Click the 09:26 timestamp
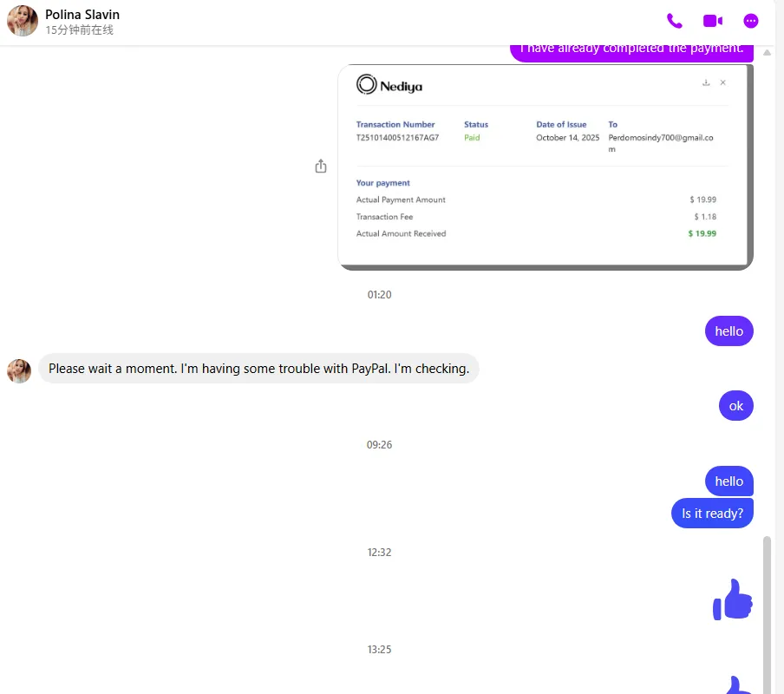This screenshot has height=694, width=784. pos(380,445)
